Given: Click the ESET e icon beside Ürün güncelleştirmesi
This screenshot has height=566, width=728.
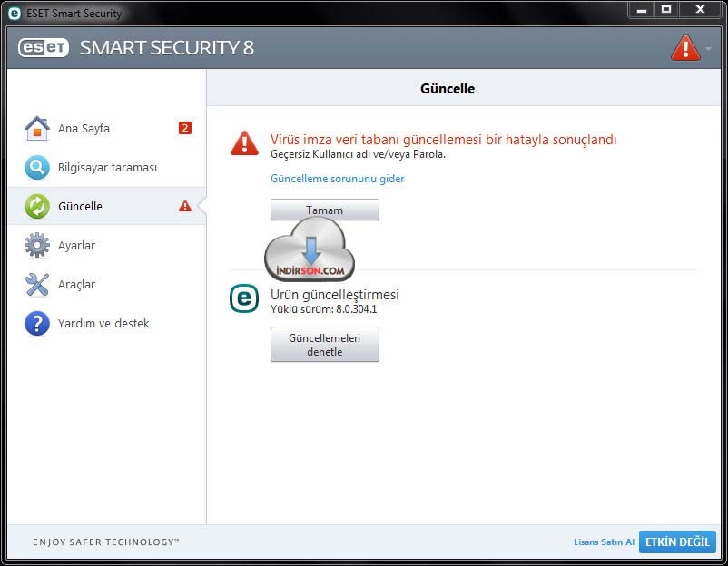Looking at the screenshot, I should point(244,298).
